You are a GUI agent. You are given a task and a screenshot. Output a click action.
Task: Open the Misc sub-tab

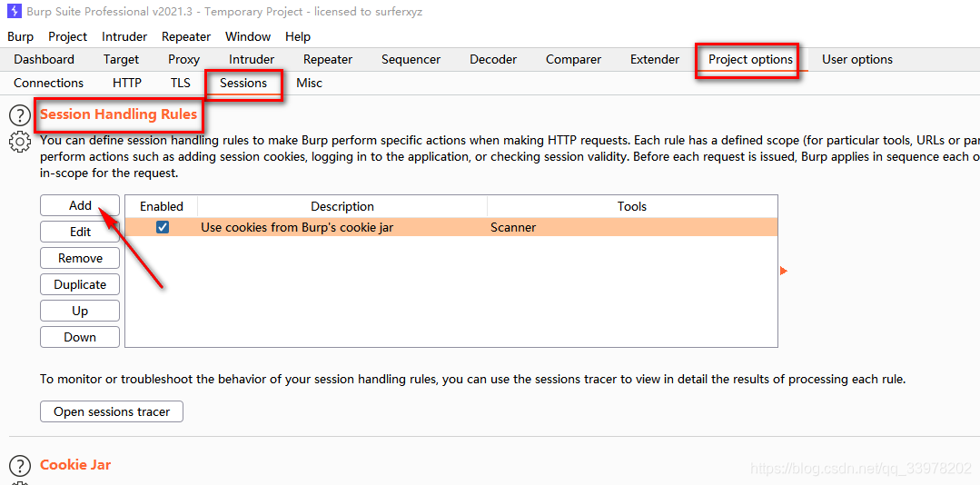pos(310,84)
